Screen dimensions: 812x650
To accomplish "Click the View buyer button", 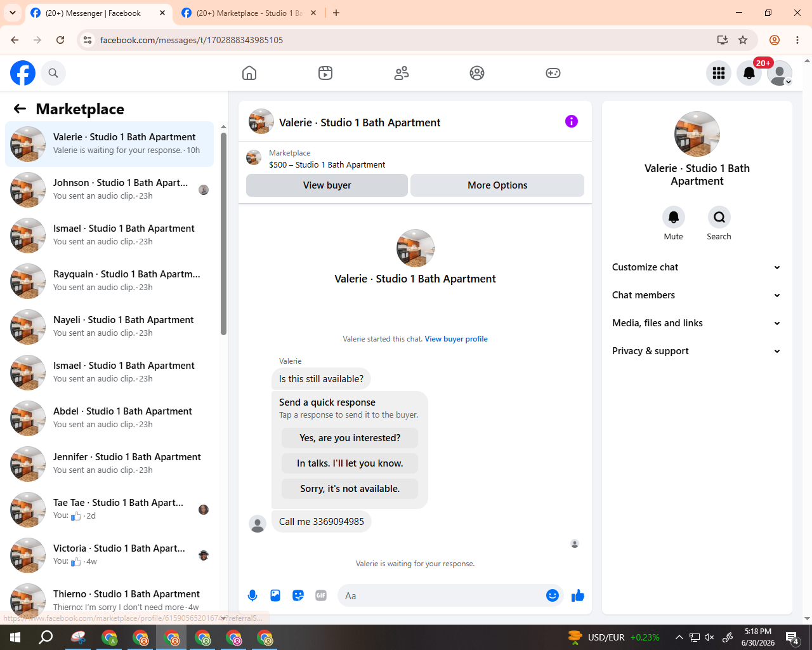I will pyautogui.click(x=327, y=185).
